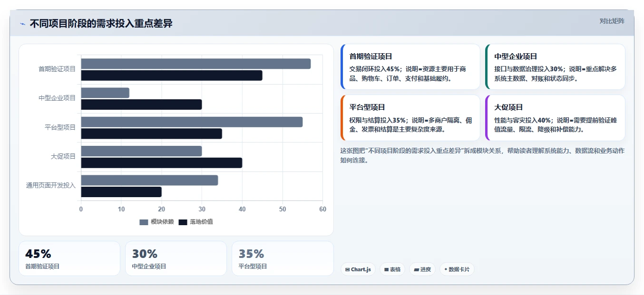Click the 模块依赖 legend color box
The width and height of the screenshot is (644, 295).
144,222
